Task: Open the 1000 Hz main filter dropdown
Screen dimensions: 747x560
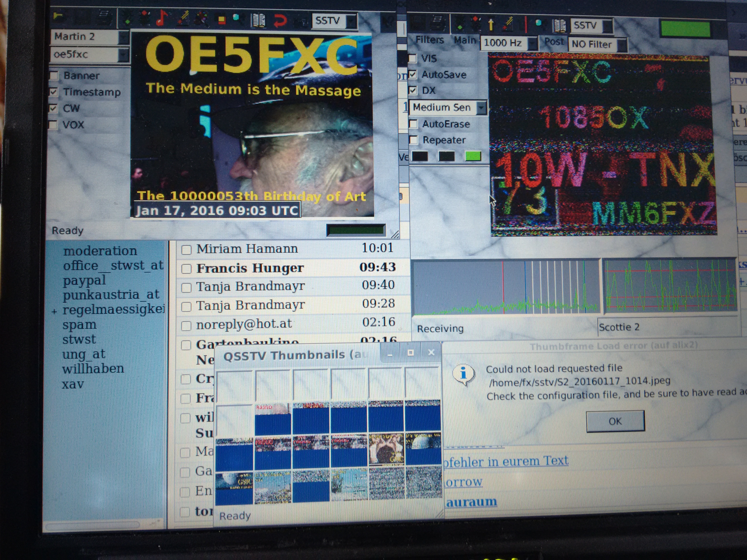Action: point(533,43)
